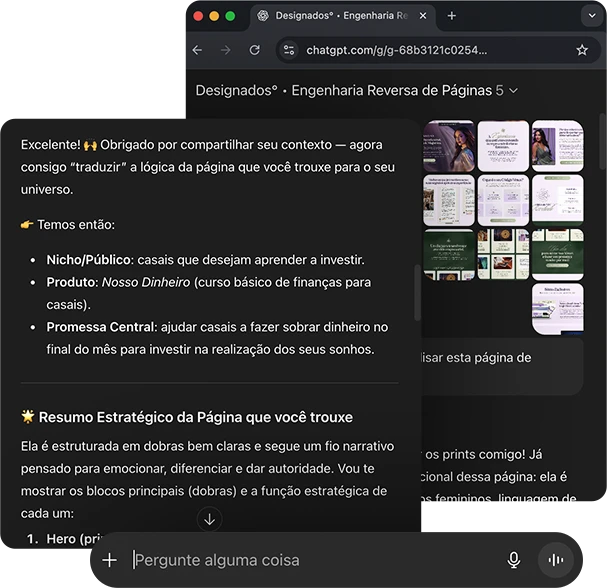Open a new browser tab

click(x=451, y=16)
